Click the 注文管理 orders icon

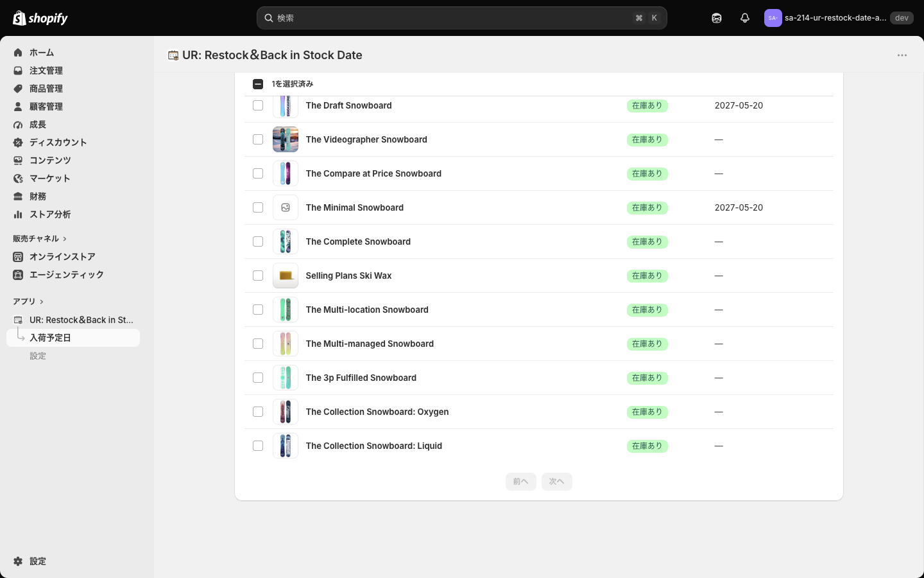coord(18,71)
